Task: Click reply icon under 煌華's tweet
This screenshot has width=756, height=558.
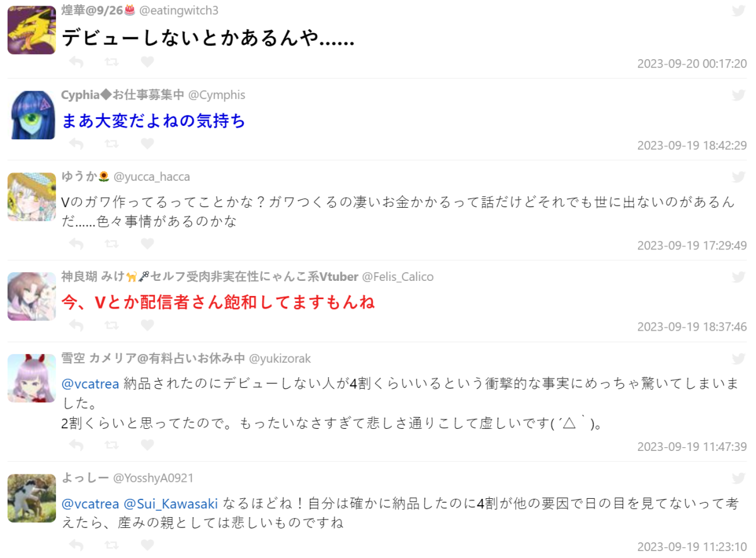Action: click(76, 62)
